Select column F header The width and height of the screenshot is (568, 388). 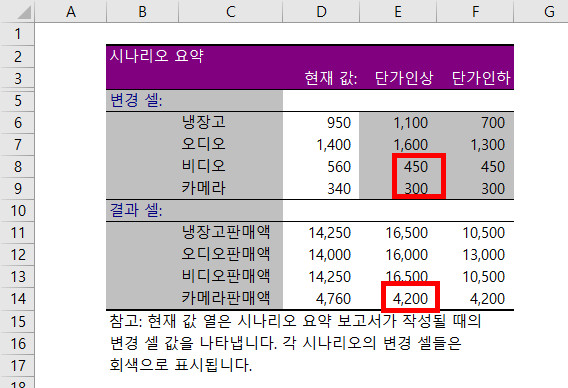click(x=475, y=11)
